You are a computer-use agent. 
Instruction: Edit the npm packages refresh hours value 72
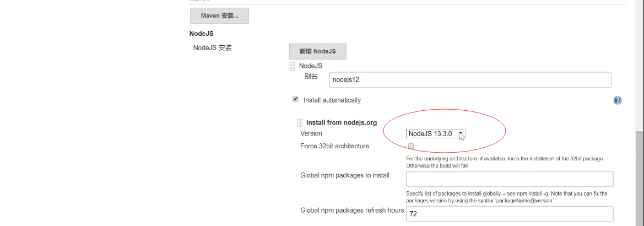(x=510, y=214)
